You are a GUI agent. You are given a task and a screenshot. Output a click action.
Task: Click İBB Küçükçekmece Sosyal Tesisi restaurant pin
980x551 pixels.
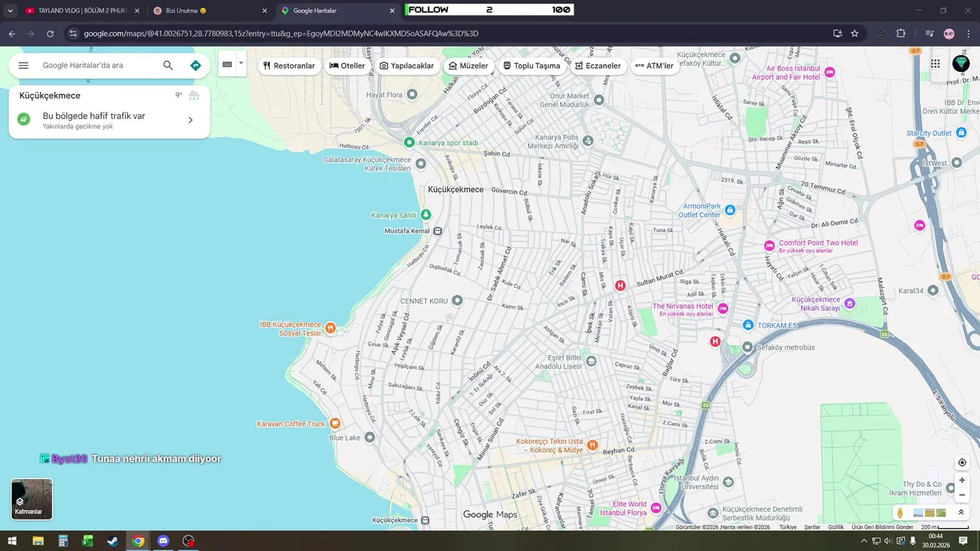[331, 328]
